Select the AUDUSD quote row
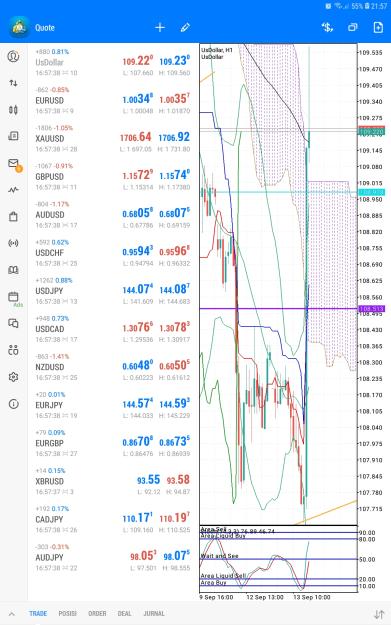 [x=113, y=215]
